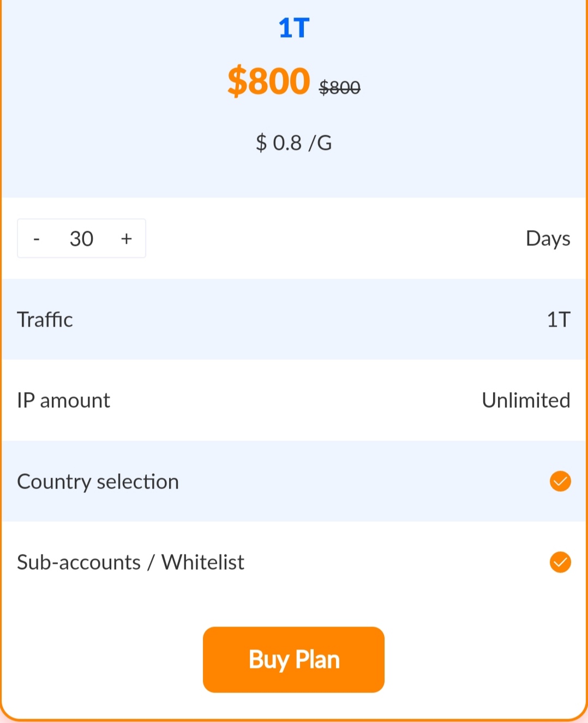Screen dimensions: 588x723
Task: Select the Country selection label
Action: 98,482
